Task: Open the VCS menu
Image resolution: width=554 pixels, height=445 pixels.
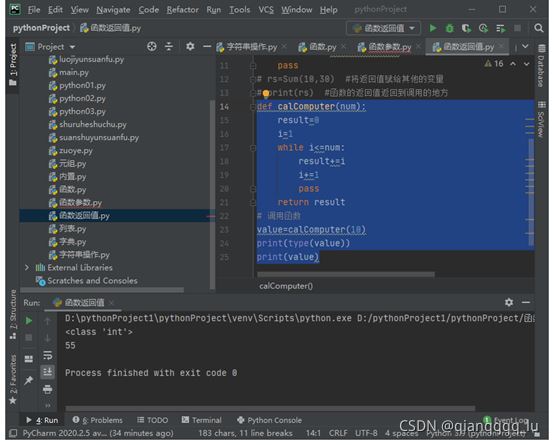Action: click(x=266, y=10)
